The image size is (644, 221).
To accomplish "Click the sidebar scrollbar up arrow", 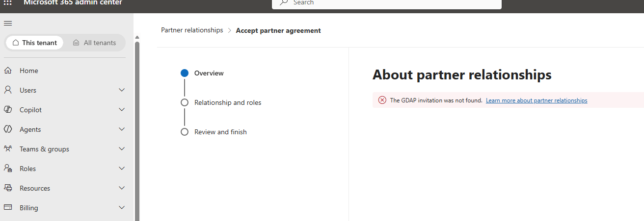I will [x=137, y=38].
